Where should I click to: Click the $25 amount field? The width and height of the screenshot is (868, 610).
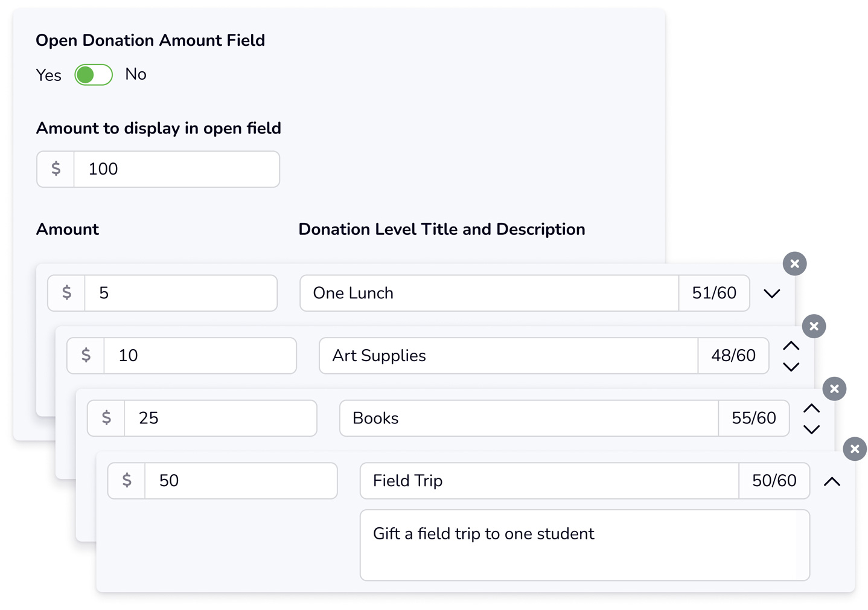point(220,418)
